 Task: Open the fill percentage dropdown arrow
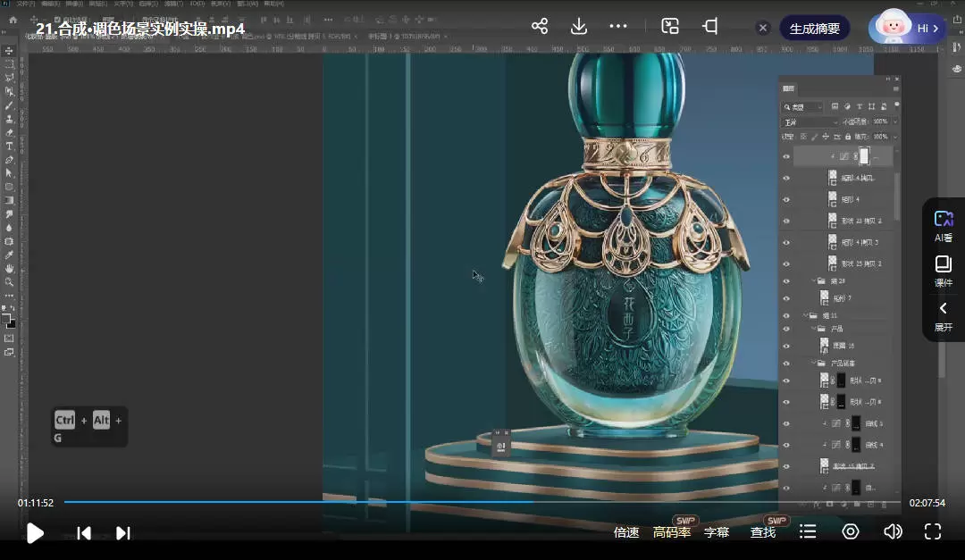(894, 137)
